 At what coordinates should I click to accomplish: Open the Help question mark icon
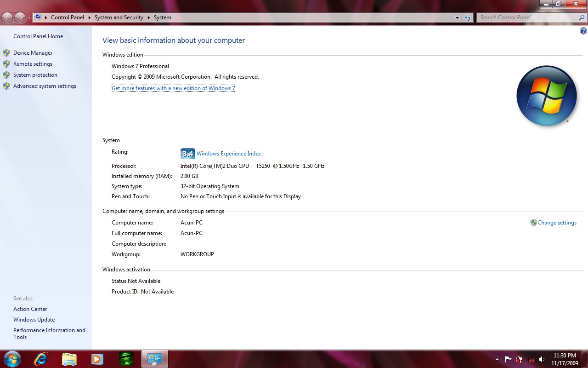583,31
